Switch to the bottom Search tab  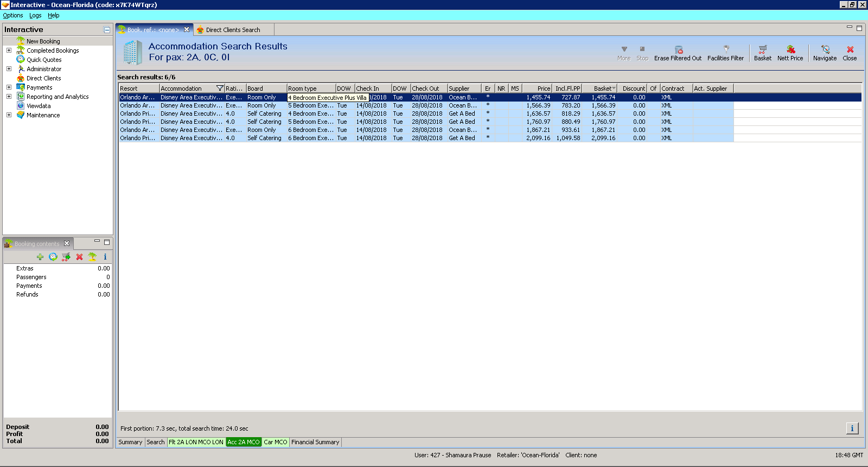(155, 442)
